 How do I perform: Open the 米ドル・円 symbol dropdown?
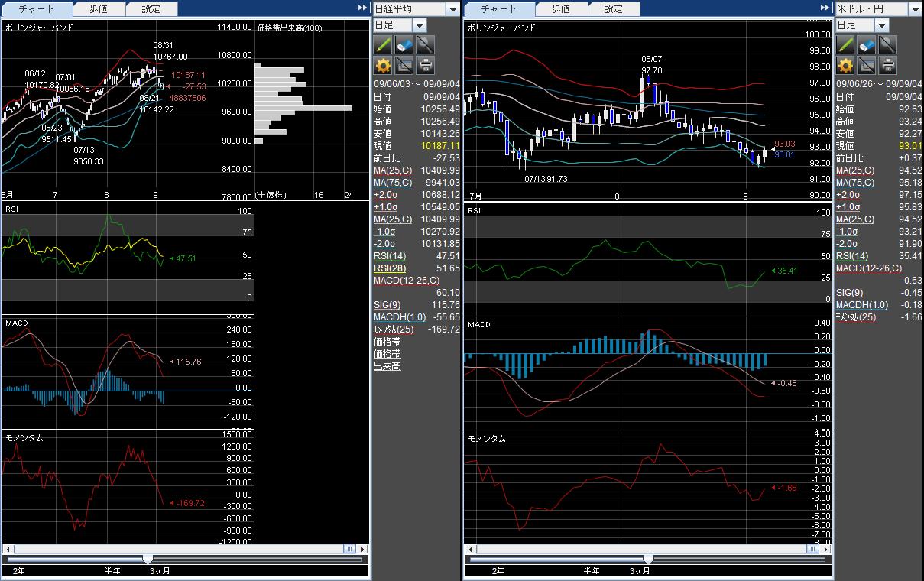(915, 9)
